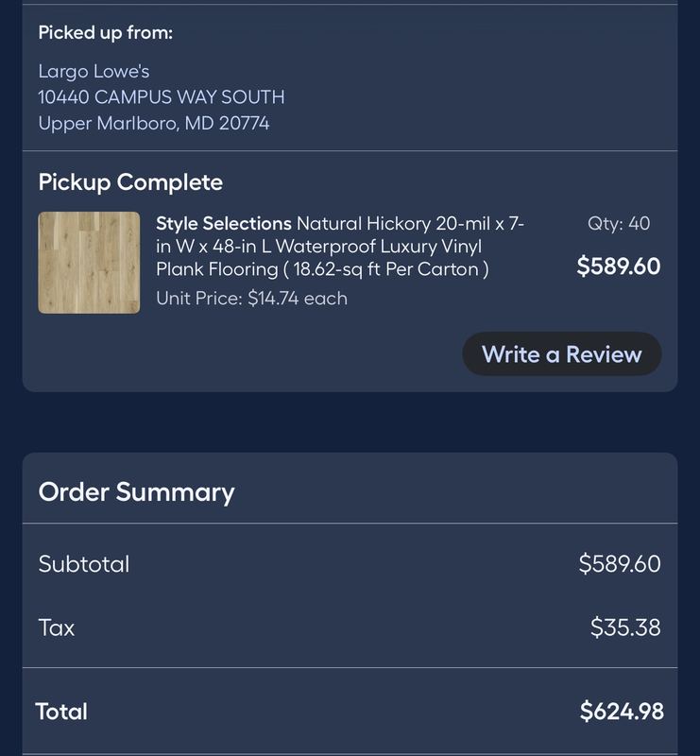Tap the Qty: 40 label
The height and width of the screenshot is (756, 700).
619,224
